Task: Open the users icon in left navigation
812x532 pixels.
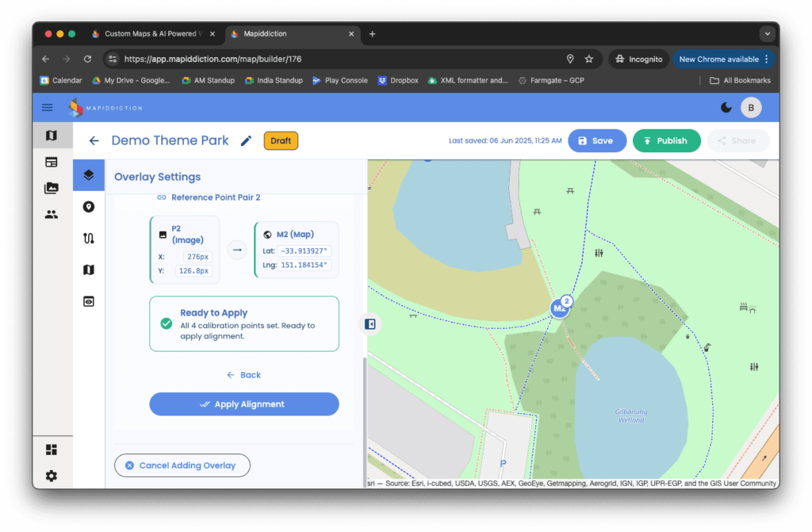Action: click(x=51, y=214)
